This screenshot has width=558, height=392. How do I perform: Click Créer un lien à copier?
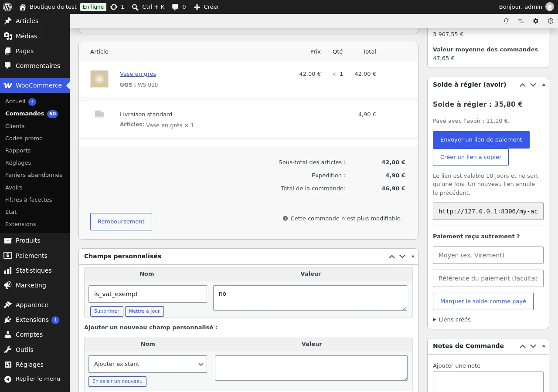pyautogui.click(x=471, y=157)
